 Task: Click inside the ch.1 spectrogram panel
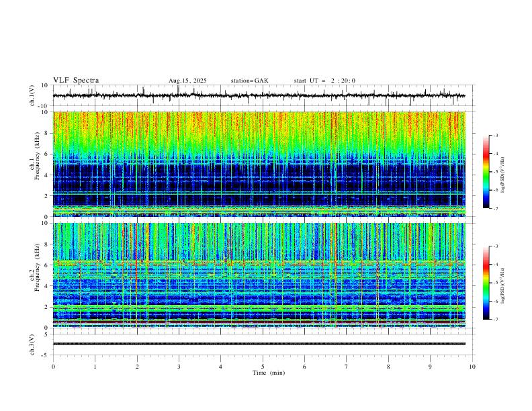coord(259,164)
